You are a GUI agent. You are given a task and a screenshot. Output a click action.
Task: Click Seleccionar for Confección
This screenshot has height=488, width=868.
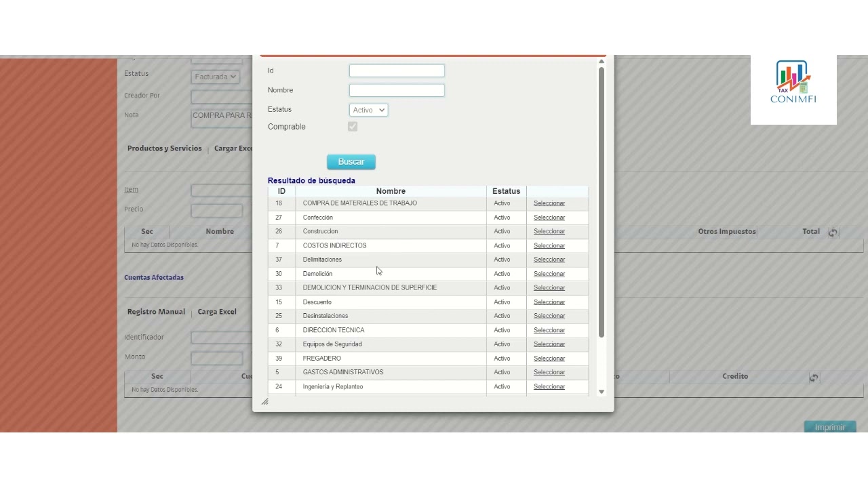coord(549,218)
